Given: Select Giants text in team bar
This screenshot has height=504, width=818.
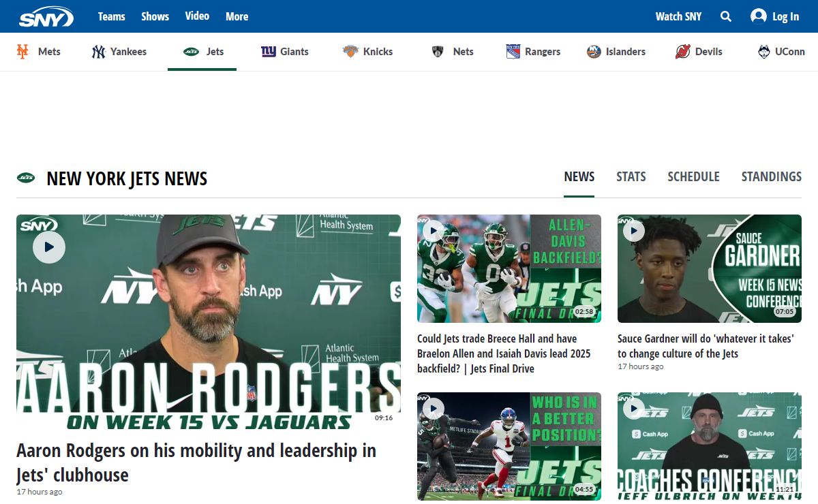Looking at the screenshot, I should 294,51.
